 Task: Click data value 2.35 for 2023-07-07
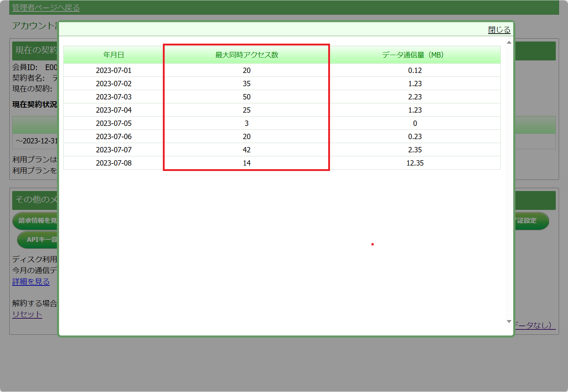click(x=415, y=150)
